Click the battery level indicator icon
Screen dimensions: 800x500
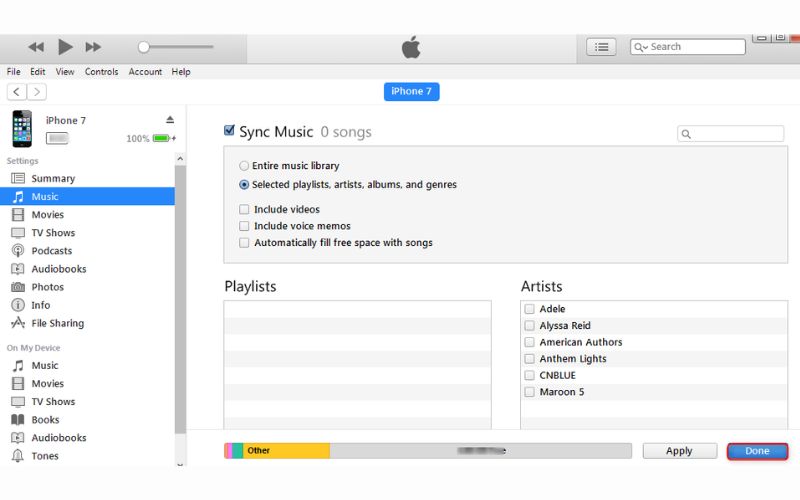[x=161, y=138]
